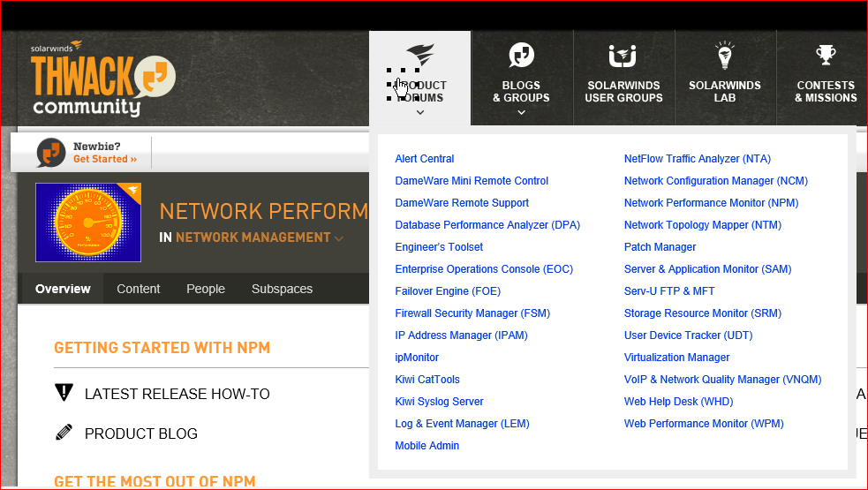Image resolution: width=868 pixels, height=490 pixels.
Task: Open IP Address Manager (IPAM) link
Action: [x=461, y=335]
